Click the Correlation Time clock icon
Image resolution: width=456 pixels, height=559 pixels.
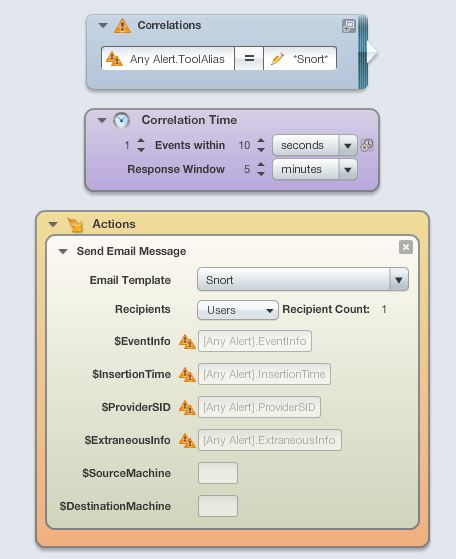121,120
